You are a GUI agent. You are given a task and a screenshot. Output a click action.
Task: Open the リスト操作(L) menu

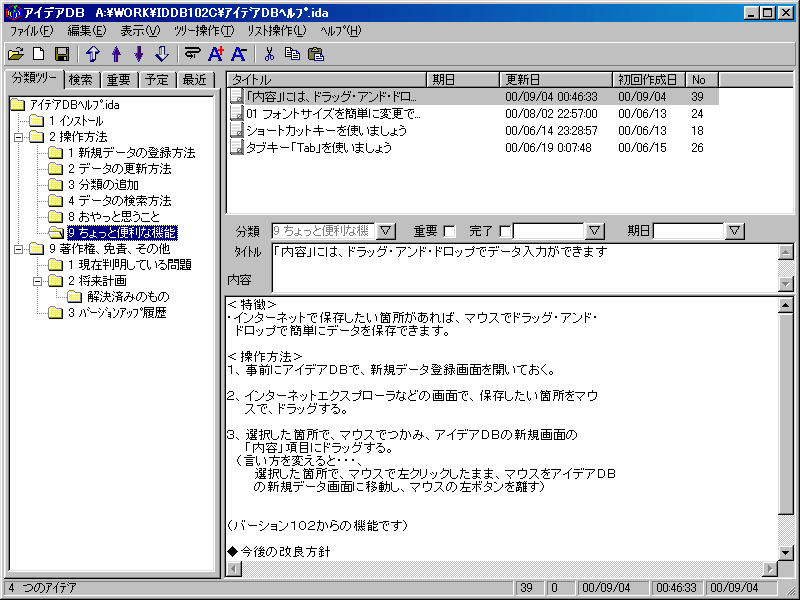pyautogui.click(x=277, y=31)
